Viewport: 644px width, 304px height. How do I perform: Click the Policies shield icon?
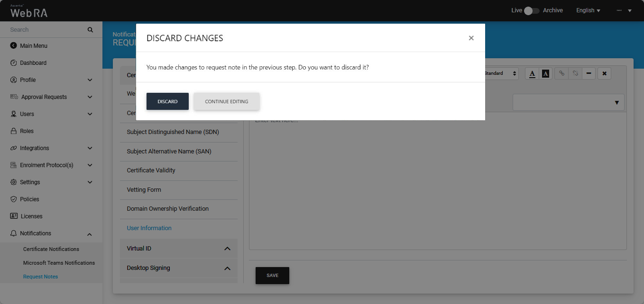tap(13, 199)
